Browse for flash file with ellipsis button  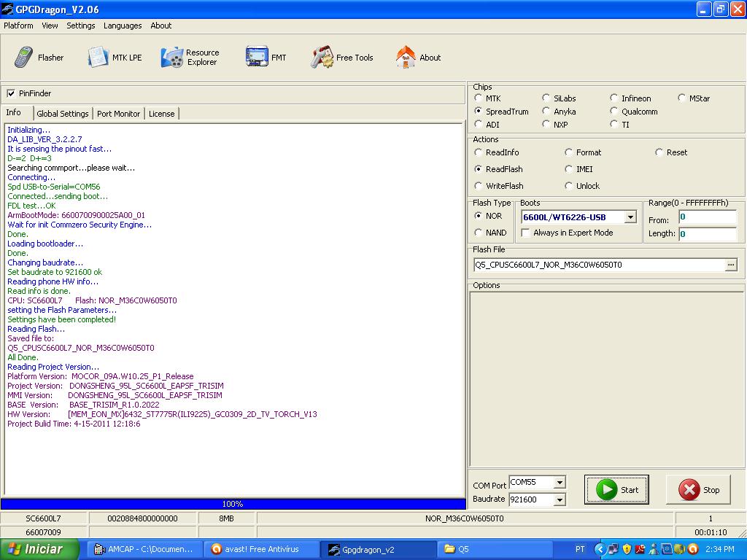point(731,265)
